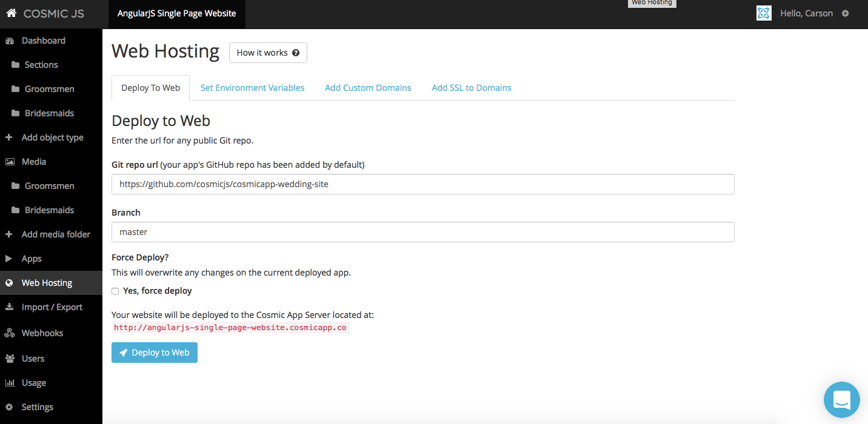Open the Set Environment Variables tab
Viewport: 868px width, 424px height.
coord(253,88)
